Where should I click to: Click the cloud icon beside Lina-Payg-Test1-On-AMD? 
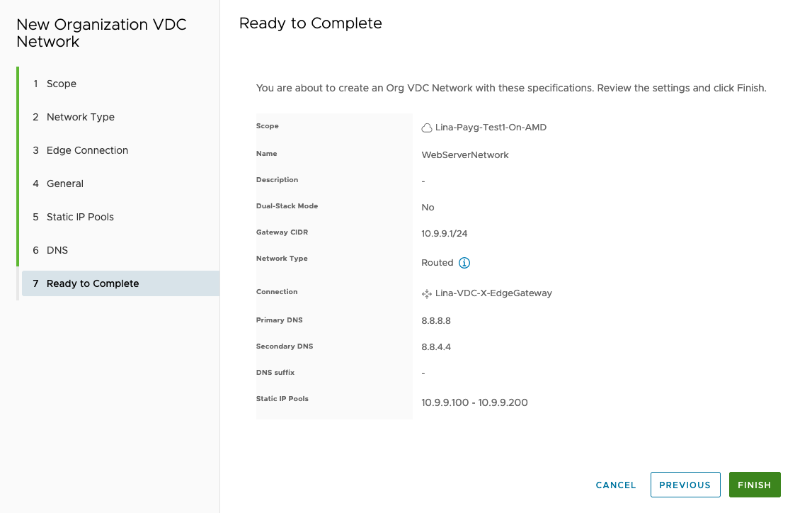tap(427, 128)
